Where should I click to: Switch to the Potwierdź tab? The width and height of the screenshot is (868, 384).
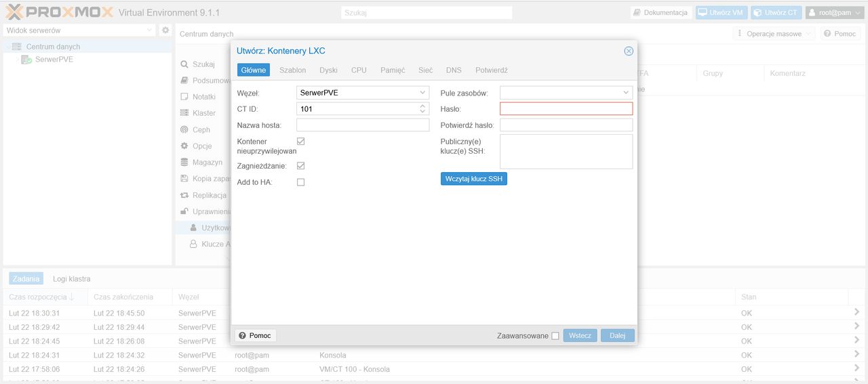pyautogui.click(x=492, y=70)
